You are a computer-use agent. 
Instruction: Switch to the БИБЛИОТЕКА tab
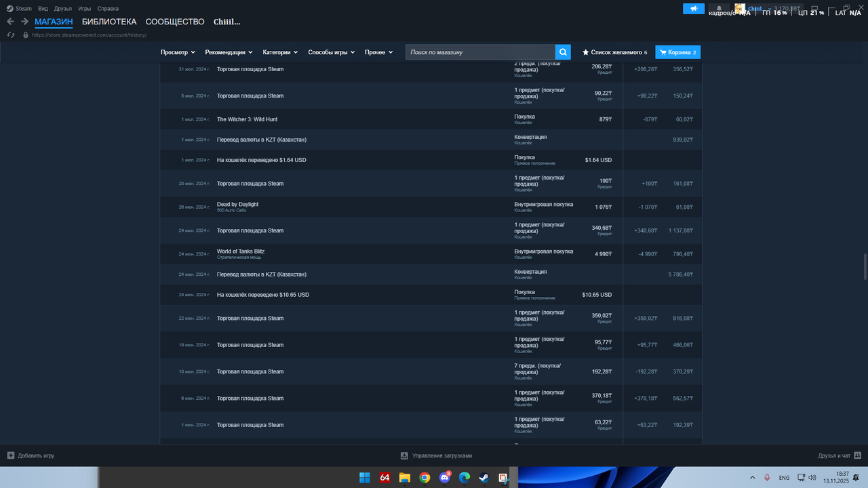point(109,22)
